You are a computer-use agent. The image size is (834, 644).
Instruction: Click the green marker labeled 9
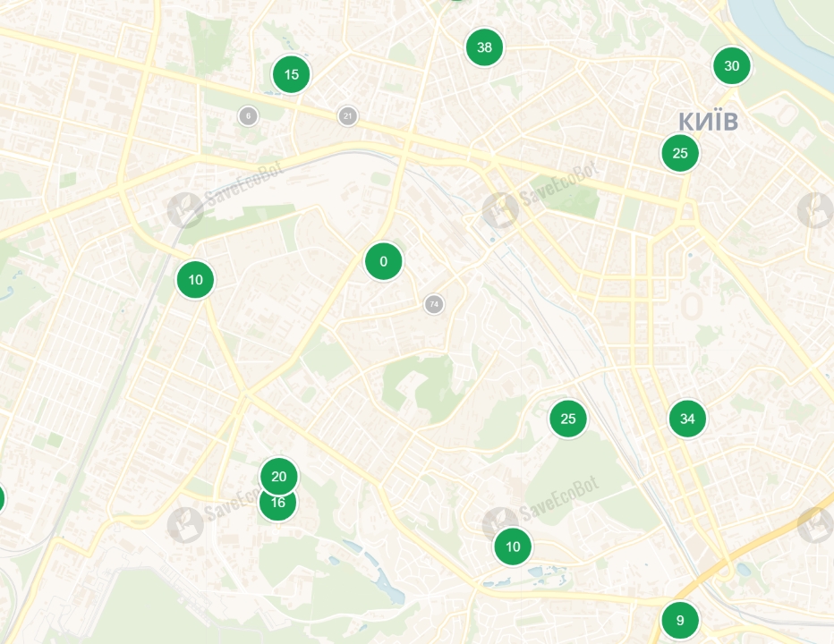(x=679, y=620)
